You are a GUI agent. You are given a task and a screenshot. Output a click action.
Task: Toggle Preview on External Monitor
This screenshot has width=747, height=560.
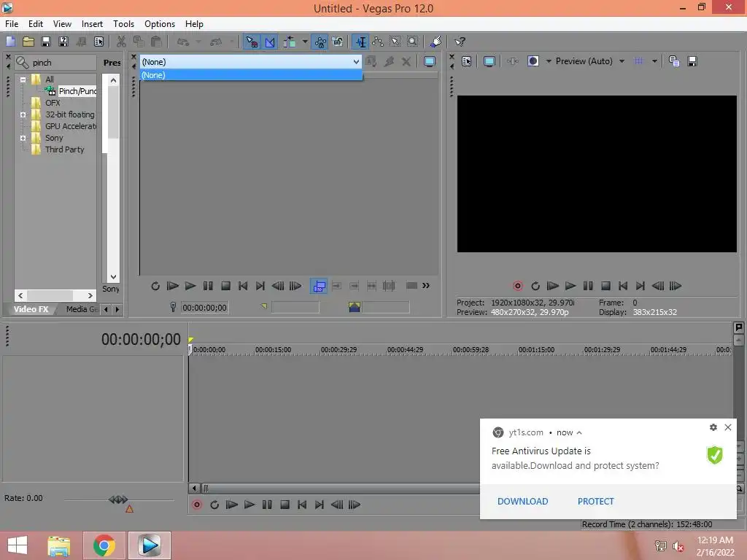tap(489, 61)
